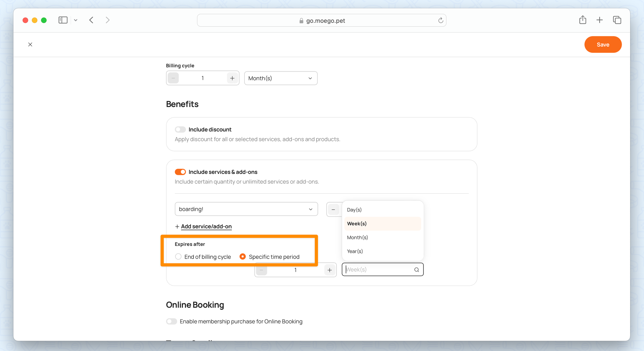Click the browser forward arrow
This screenshot has height=351, width=644.
pos(108,20)
